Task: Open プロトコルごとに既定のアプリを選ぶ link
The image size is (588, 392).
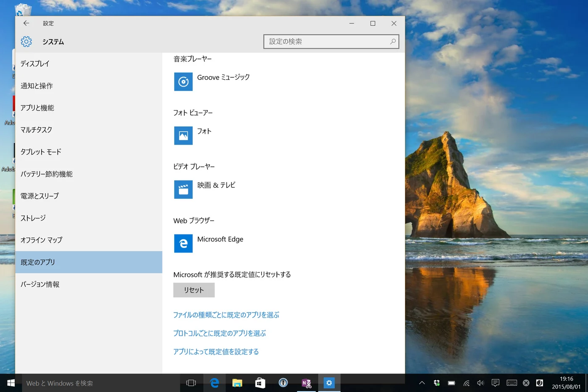Action: [x=219, y=333]
